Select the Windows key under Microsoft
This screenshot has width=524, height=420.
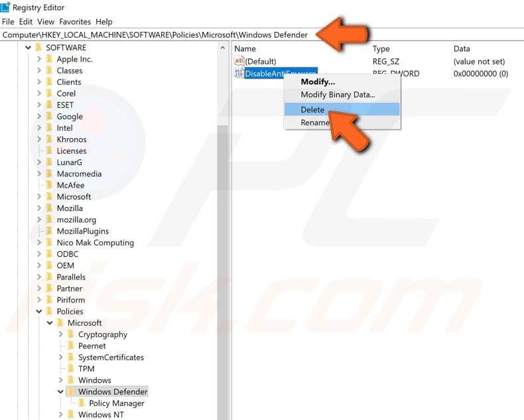(95, 380)
